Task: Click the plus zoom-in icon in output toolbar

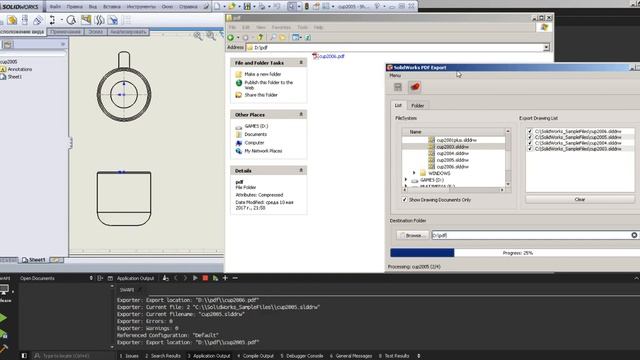Action: click(225, 278)
